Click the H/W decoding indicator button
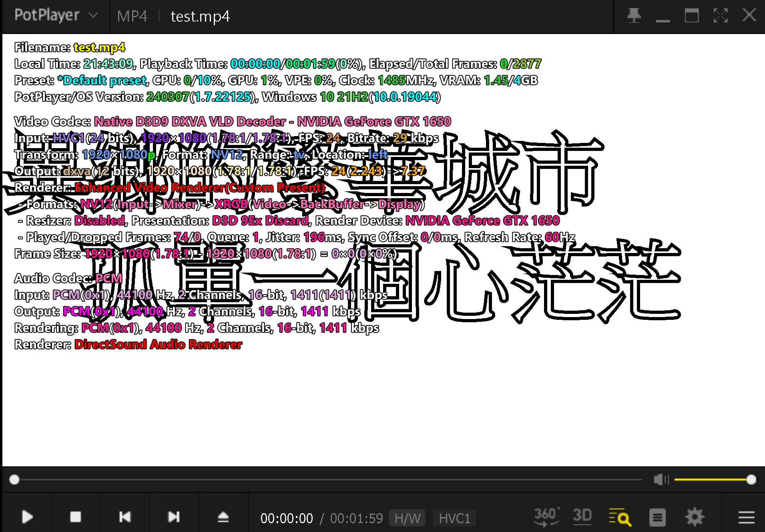Image resolution: width=765 pixels, height=532 pixels. pyautogui.click(x=408, y=518)
